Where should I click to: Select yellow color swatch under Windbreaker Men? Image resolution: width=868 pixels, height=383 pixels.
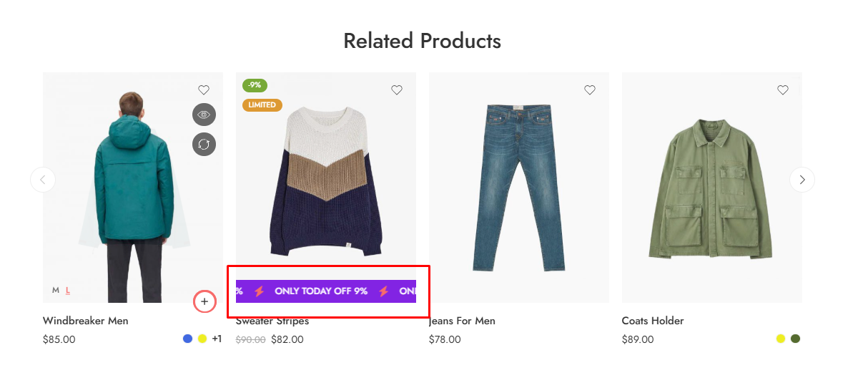[202, 339]
